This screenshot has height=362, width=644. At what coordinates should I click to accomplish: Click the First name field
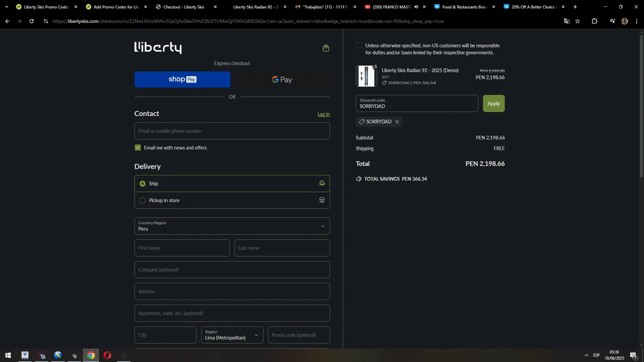point(182,248)
